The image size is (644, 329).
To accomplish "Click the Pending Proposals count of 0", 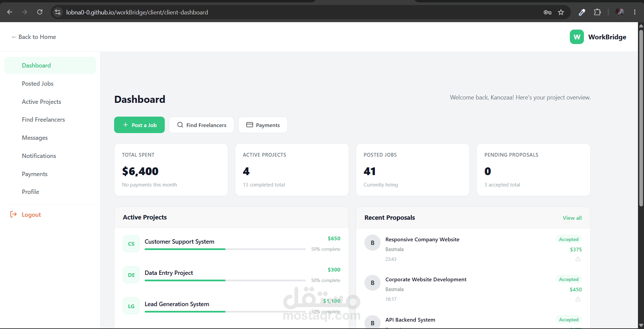I will pos(488,171).
